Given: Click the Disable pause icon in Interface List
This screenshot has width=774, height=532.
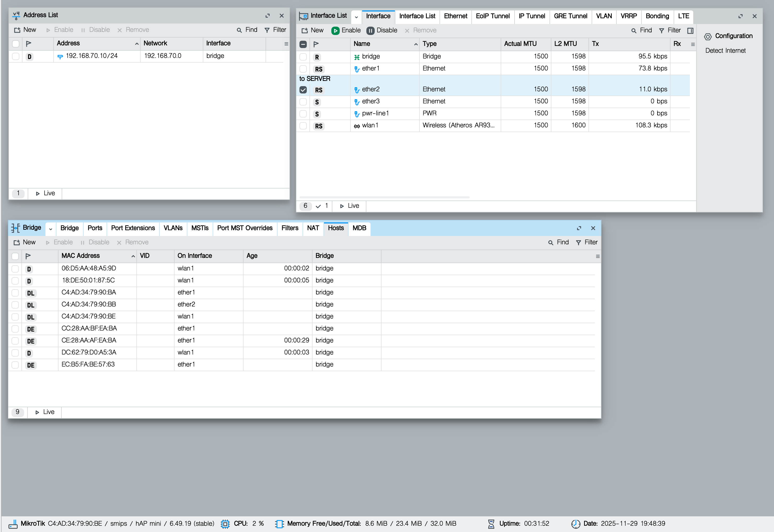Looking at the screenshot, I should pos(370,30).
